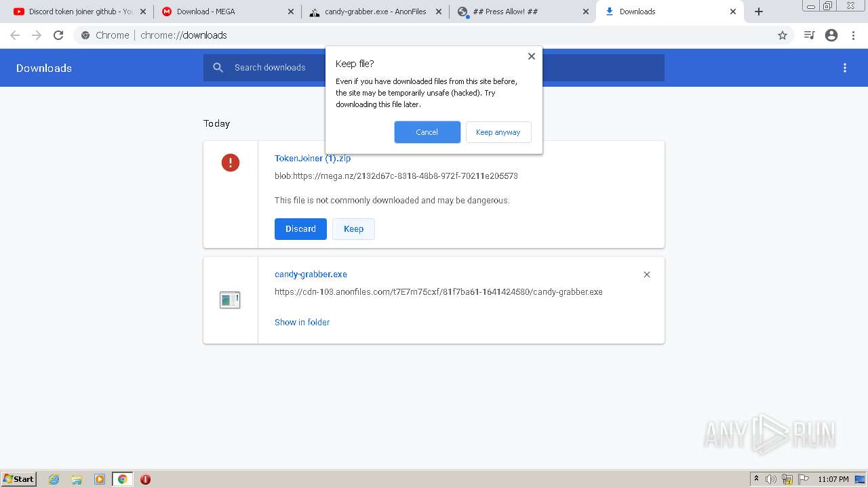Go forward with the browser forward arrow
This screenshot has height=488, width=868.
(x=37, y=35)
